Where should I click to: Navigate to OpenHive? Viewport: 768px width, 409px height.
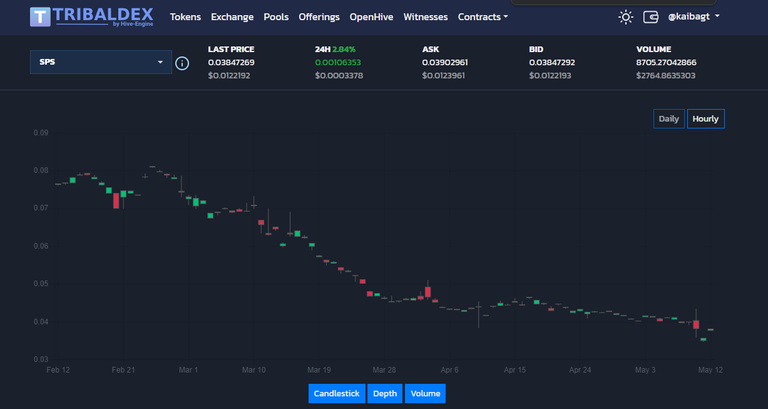coord(371,17)
